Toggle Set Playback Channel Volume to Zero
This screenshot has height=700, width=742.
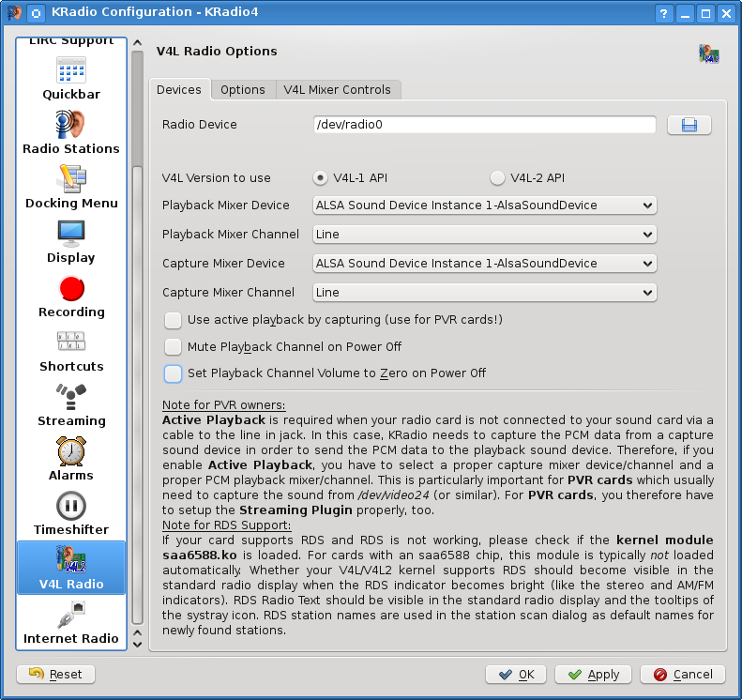(x=173, y=373)
